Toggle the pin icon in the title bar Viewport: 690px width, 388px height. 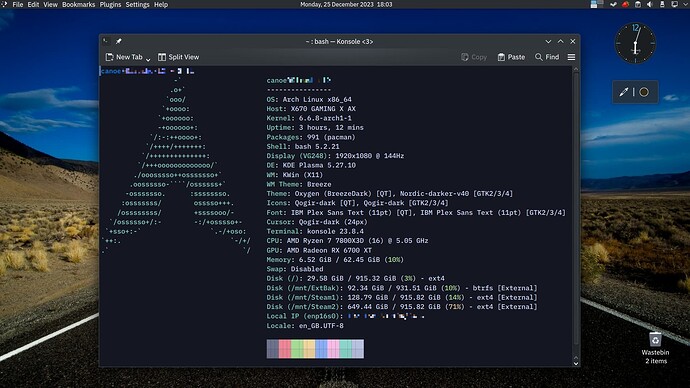click(118, 41)
